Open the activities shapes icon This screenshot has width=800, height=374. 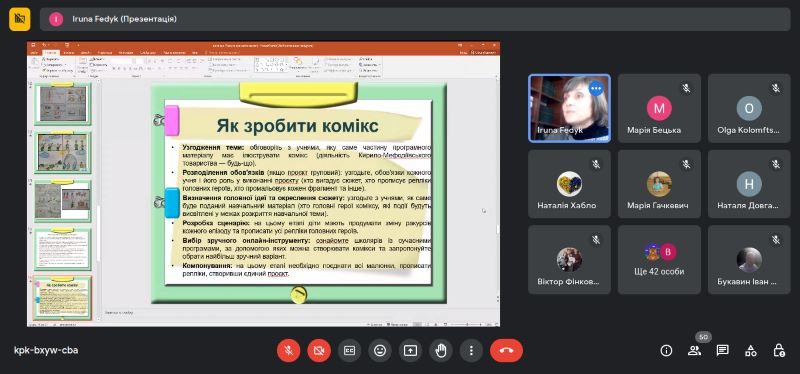(x=751, y=351)
